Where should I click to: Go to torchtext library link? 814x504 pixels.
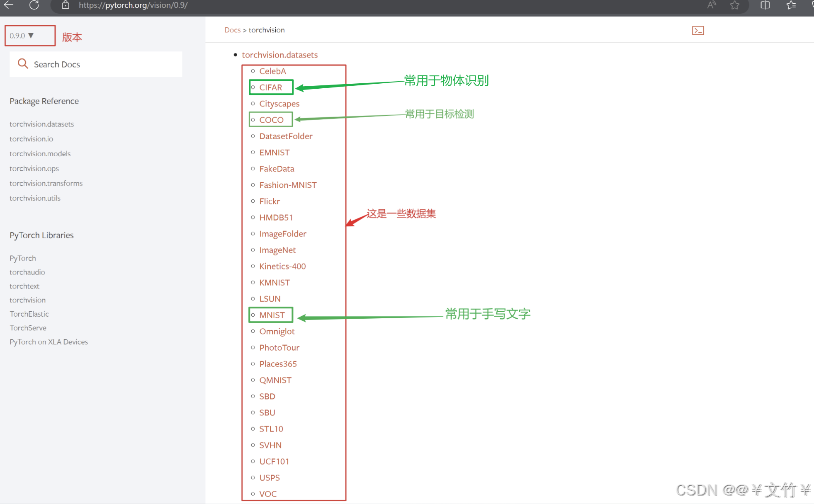24,286
